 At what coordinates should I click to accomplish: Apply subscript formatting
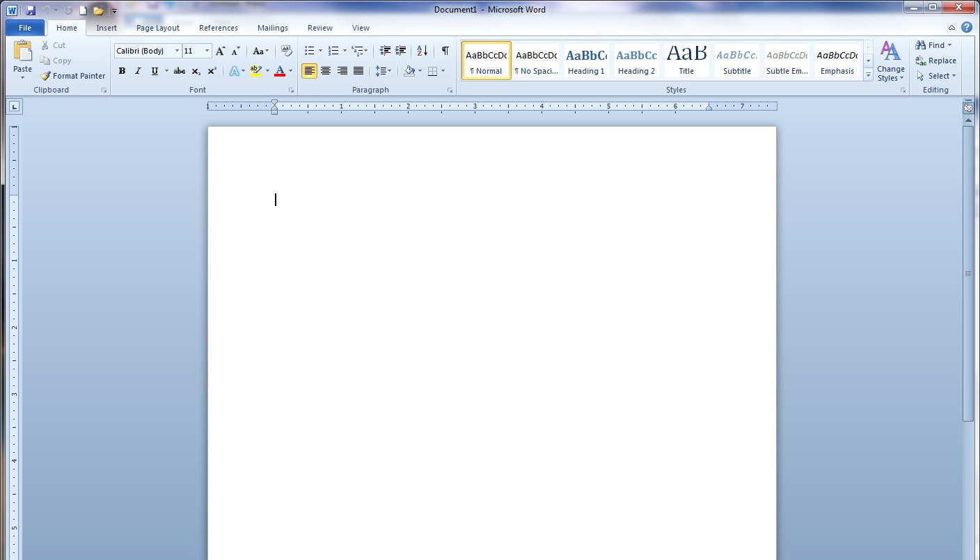click(x=196, y=71)
